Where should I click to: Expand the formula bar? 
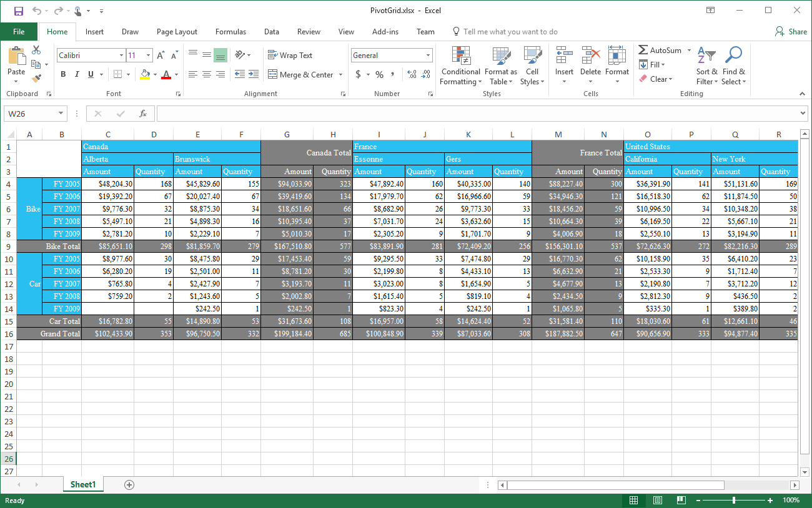[803, 114]
